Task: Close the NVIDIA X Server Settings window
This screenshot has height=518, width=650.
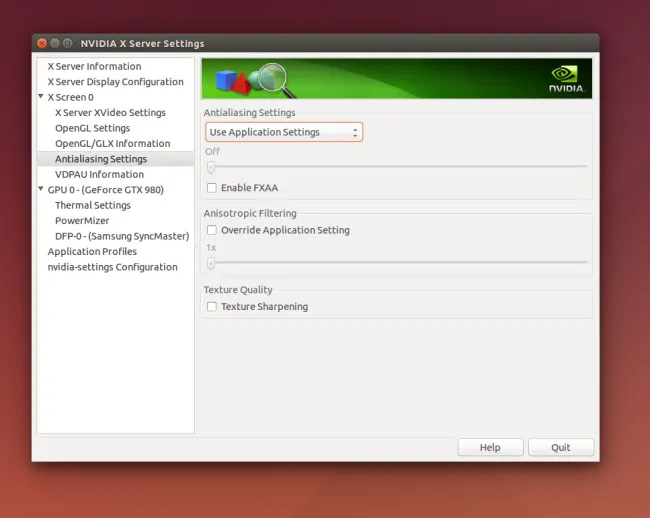Action: [41, 44]
